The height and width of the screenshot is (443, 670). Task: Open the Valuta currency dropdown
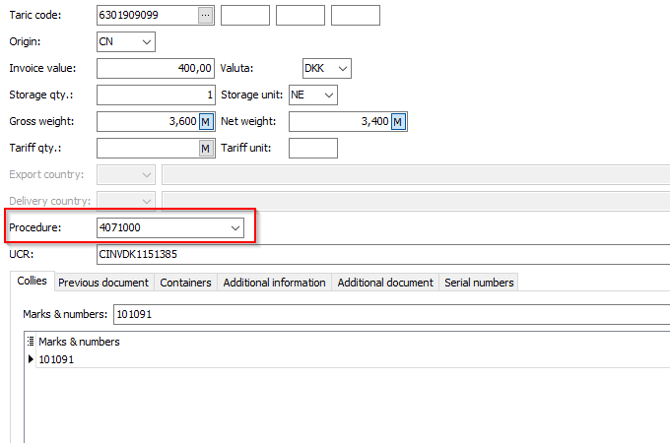[x=343, y=68]
